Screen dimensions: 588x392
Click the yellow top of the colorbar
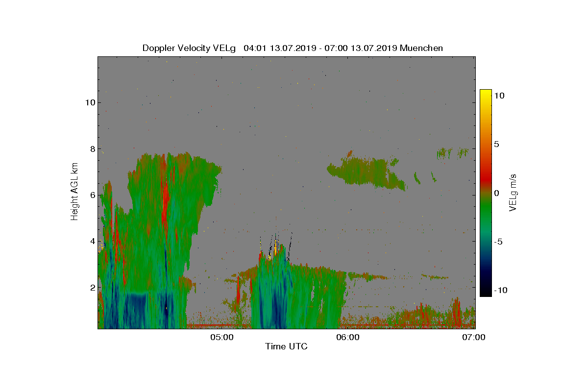tap(485, 94)
